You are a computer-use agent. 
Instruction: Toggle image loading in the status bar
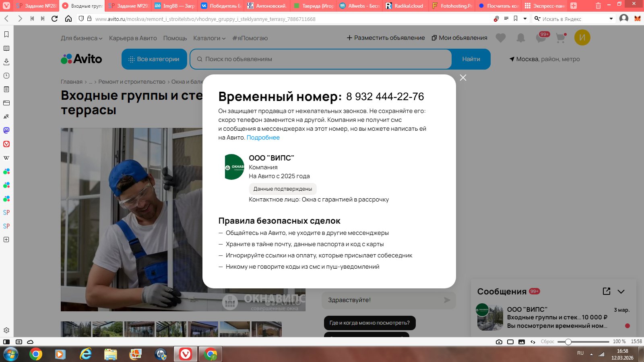click(x=522, y=342)
